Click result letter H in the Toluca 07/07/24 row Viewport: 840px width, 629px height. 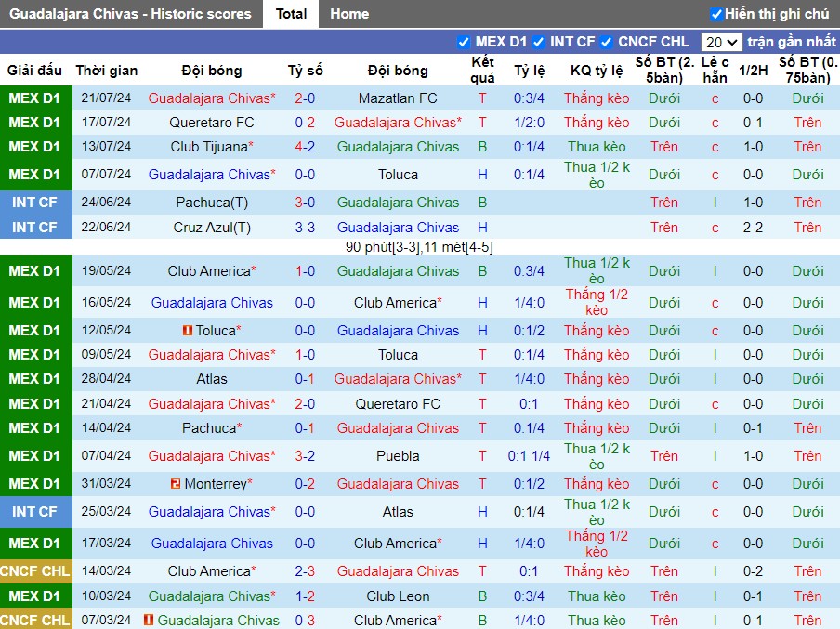click(x=482, y=175)
